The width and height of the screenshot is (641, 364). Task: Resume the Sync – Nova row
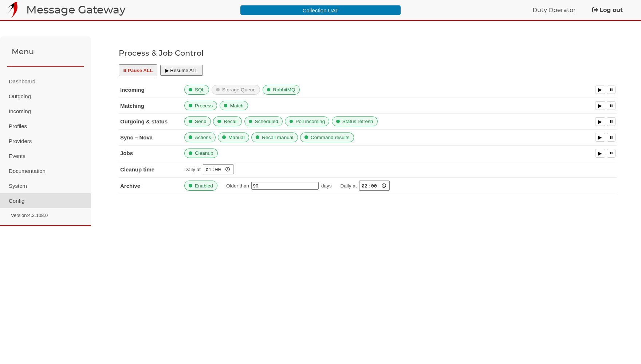[x=600, y=138]
